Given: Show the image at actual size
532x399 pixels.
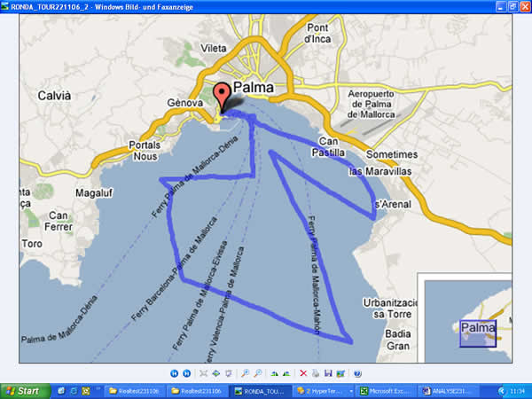Looking at the screenshot, I should (216, 374).
